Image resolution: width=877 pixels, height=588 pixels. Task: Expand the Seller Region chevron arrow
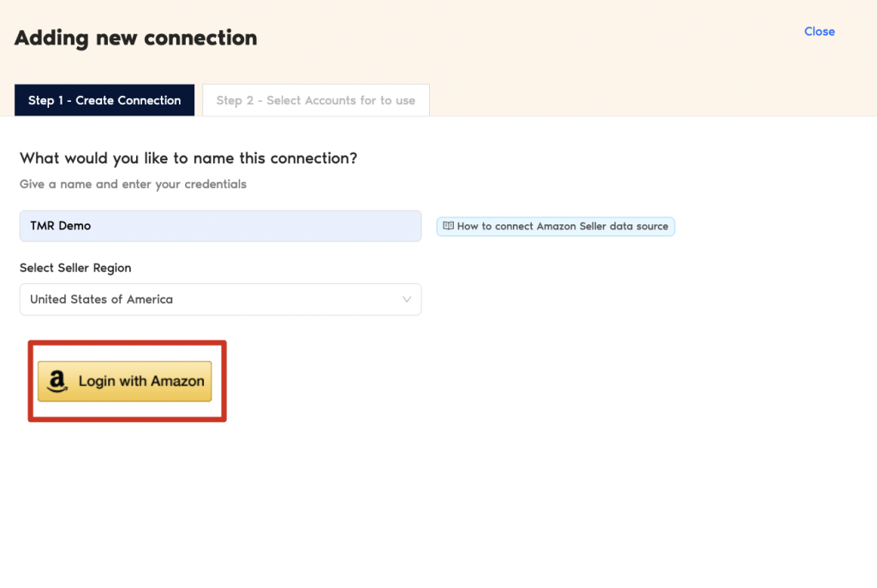[407, 300]
